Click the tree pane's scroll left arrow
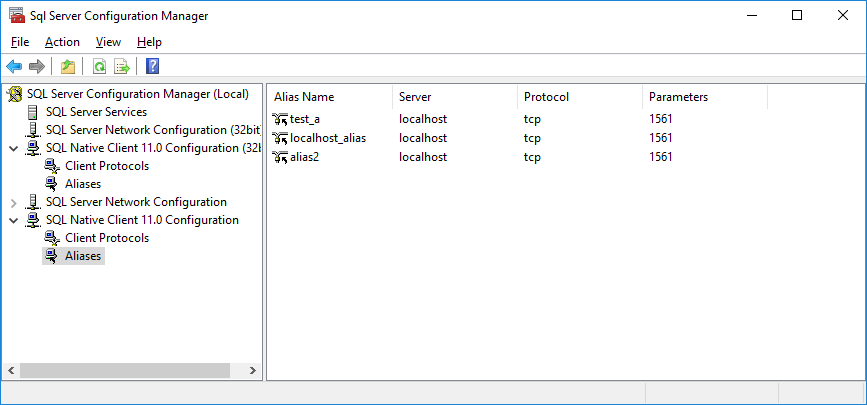This screenshot has width=867, height=405. click(11, 371)
